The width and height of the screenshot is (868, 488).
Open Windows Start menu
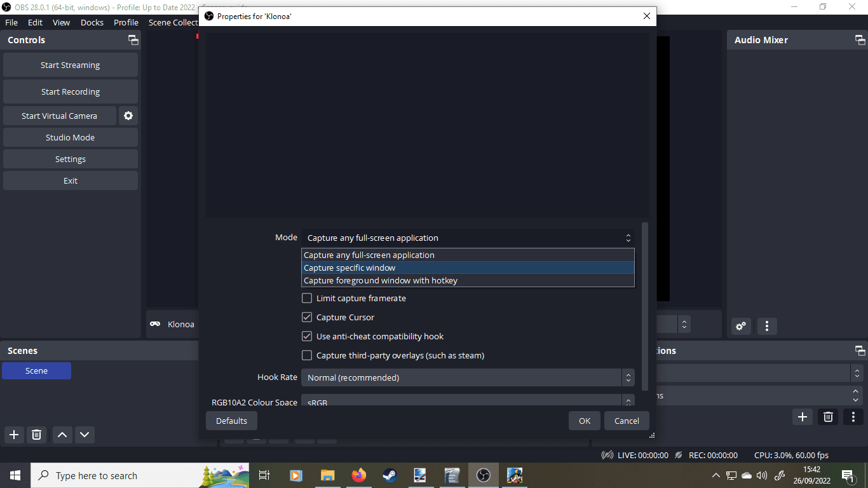tap(15, 475)
